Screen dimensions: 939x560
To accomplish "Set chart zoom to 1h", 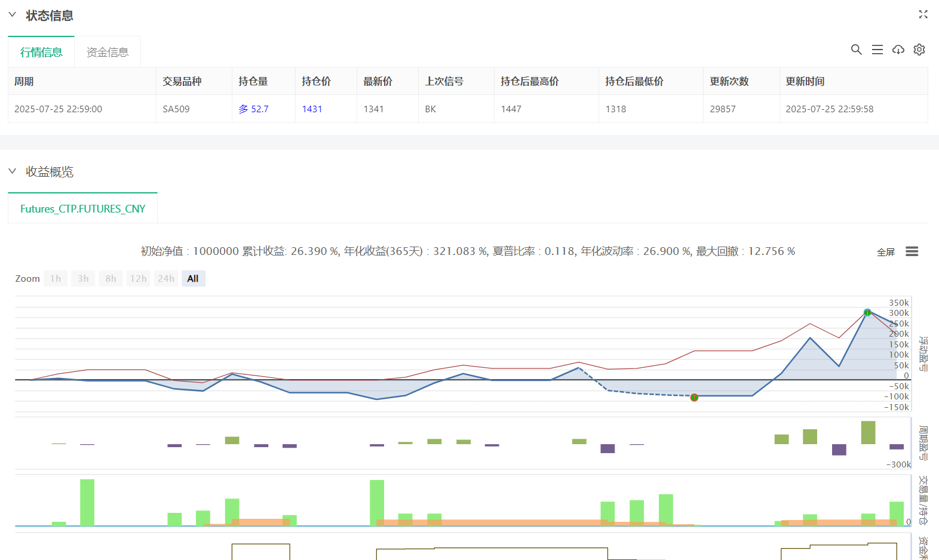I will pos(56,278).
